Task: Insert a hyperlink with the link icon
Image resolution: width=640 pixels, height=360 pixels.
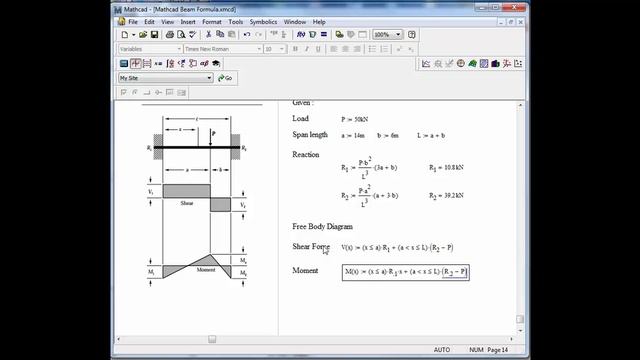Action: (x=339, y=35)
